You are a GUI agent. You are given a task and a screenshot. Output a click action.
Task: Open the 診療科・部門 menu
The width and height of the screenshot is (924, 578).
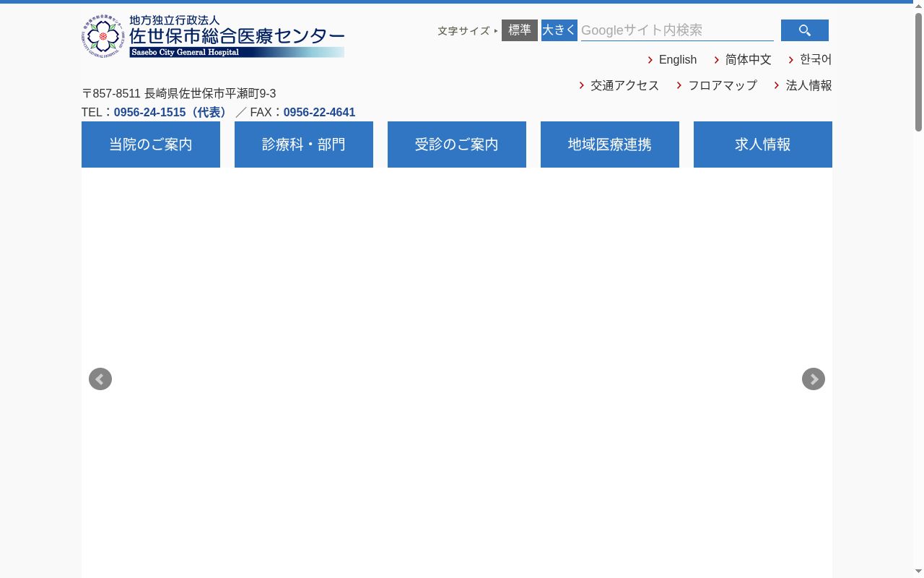click(304, 144)
